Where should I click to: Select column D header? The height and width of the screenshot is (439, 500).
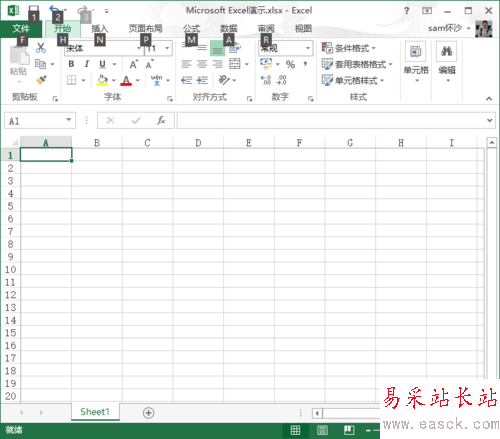tap(198, 143)
